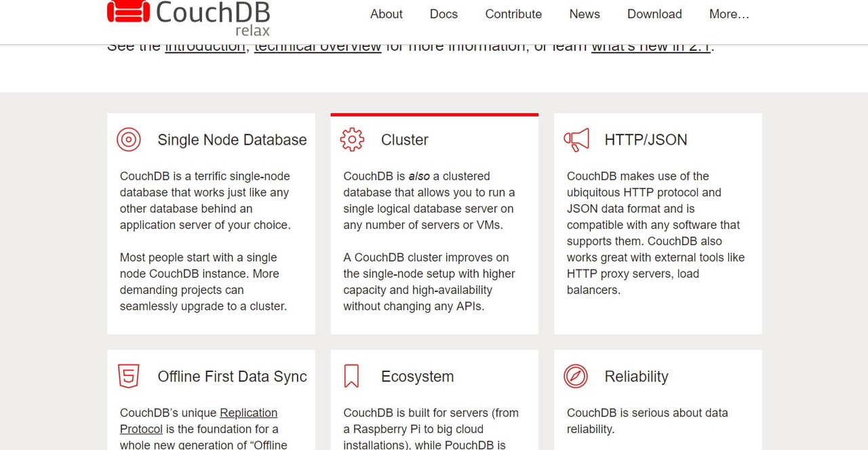
Task: Click the Cluster card heading
Action: [x=405, y=140]
